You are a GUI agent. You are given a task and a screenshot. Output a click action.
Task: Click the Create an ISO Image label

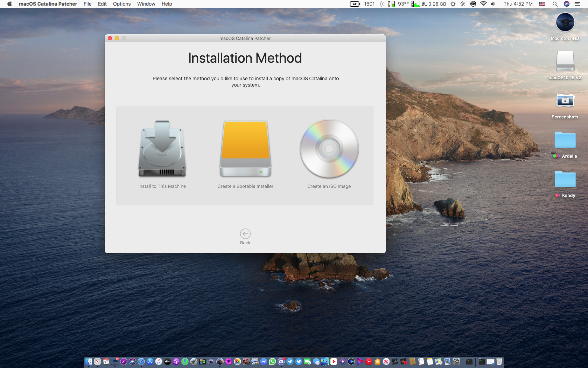coord(329,186)
